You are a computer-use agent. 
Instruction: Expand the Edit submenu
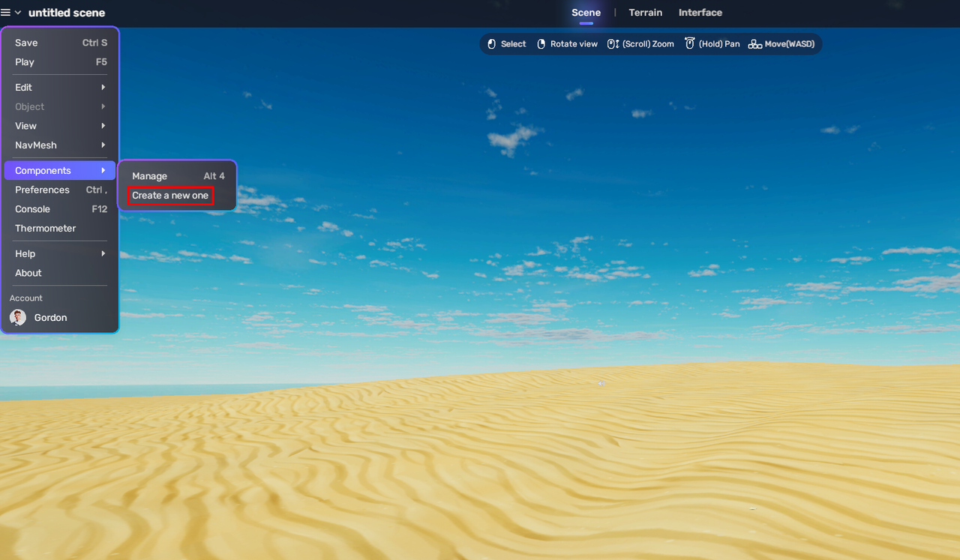coord(23,87)
